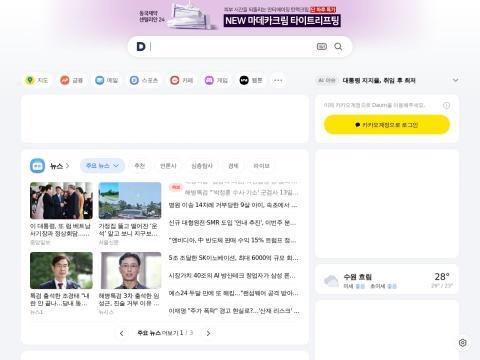Go to next 주요 뉴스 page arrow

click(x=208, y=333)
